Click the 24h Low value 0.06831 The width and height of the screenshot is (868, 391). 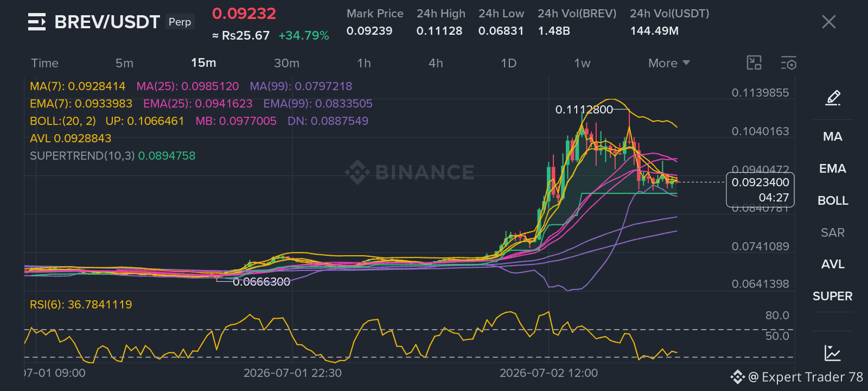501,31
